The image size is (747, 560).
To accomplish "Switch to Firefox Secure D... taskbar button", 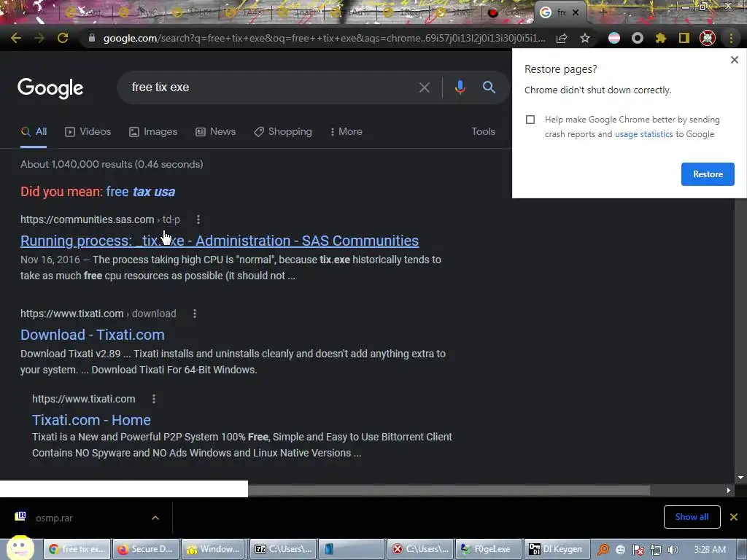I will 146,550.
